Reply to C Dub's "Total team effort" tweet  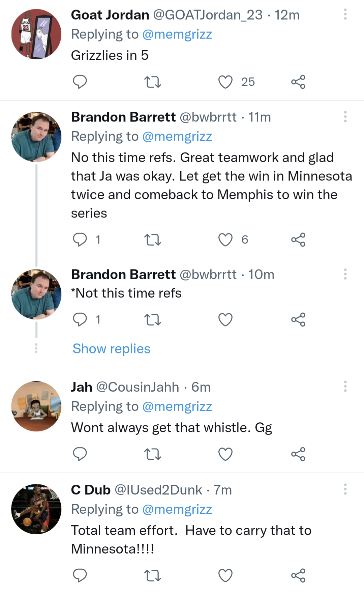coord(80,575)
